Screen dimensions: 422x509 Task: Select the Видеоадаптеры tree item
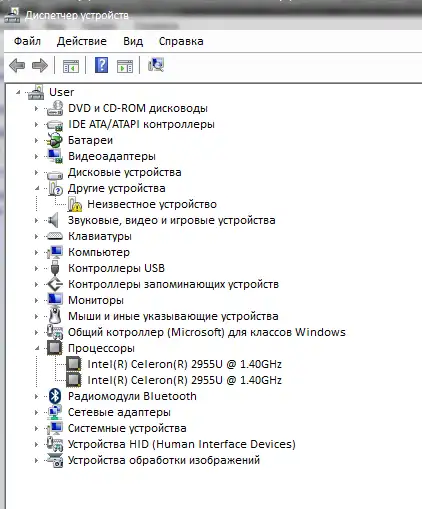tap(112, 156)
